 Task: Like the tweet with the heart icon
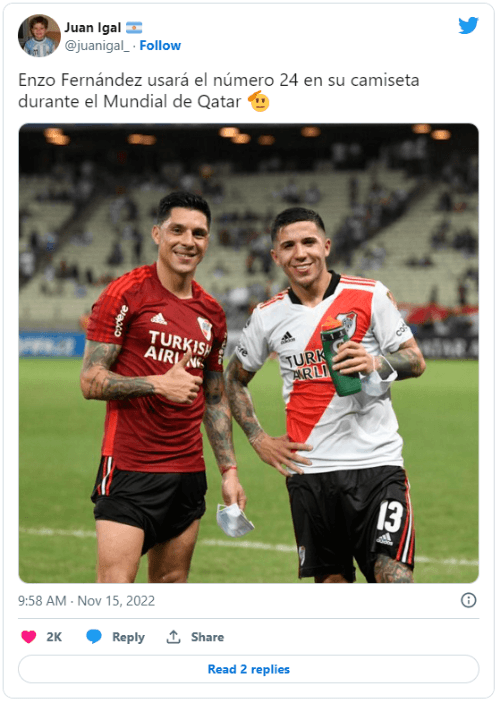tap(29, 637)
